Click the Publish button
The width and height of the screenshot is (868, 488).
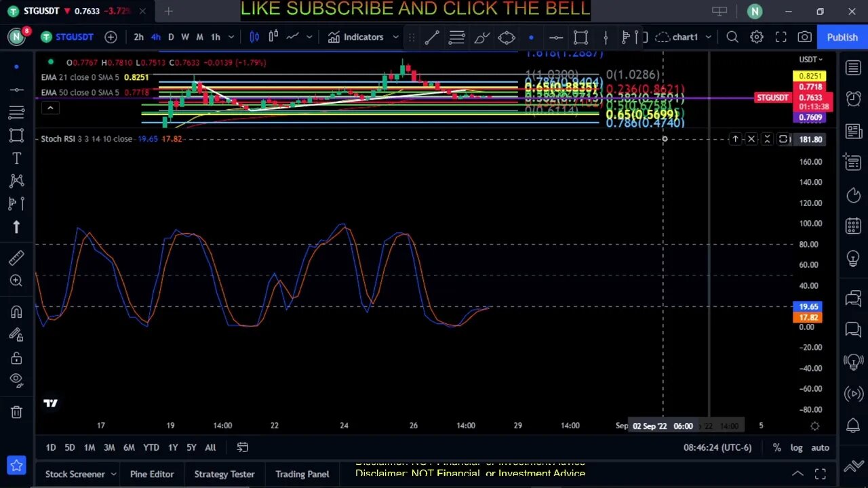point(842,37)
